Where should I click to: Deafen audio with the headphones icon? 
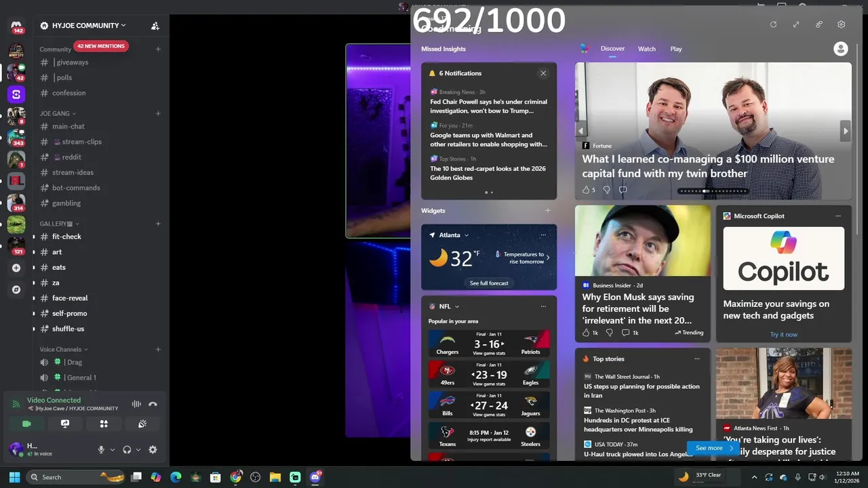coord(127,449)
